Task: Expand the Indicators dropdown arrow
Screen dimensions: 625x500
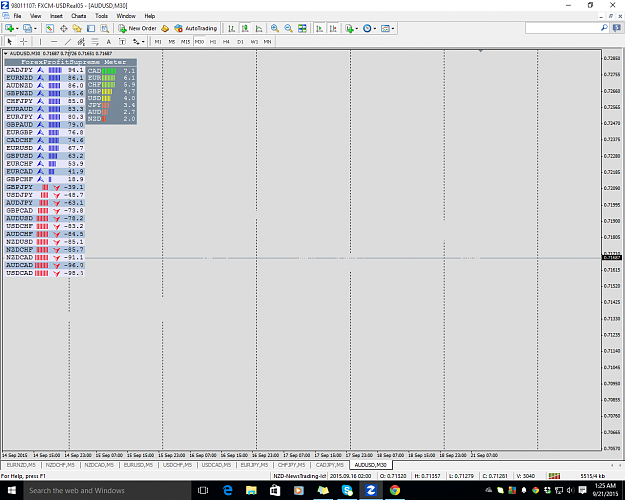Action: tap(357, 28)
